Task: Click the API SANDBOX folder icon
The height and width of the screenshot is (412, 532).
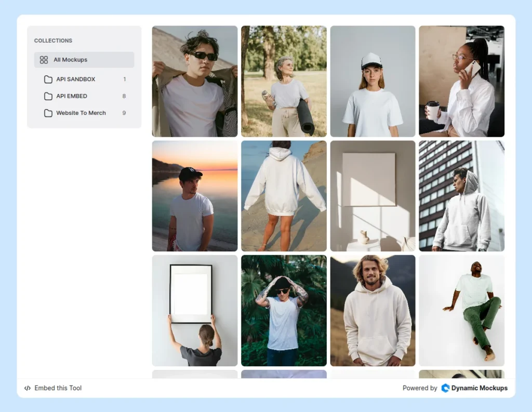Action: click(48, 79)
